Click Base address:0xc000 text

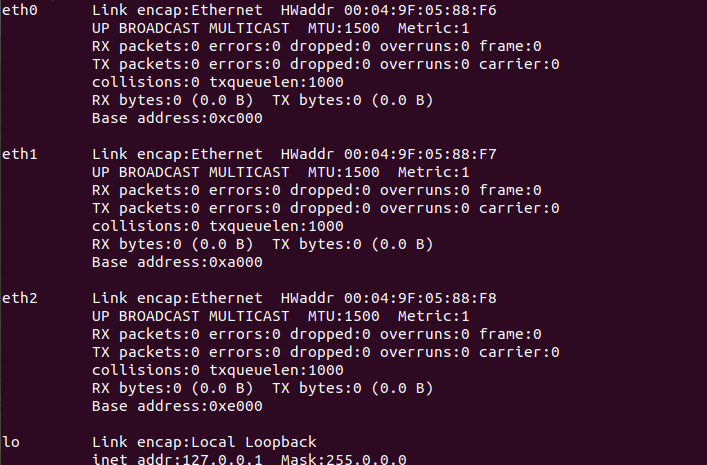[x=177, y=118]
